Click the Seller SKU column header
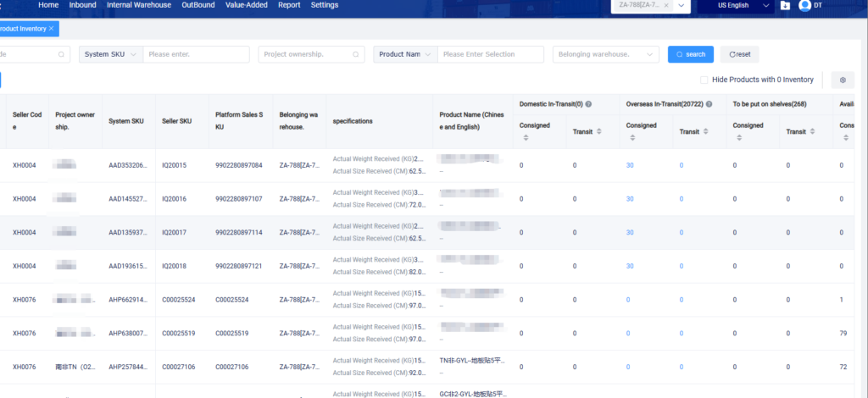 tap(176, 121)
